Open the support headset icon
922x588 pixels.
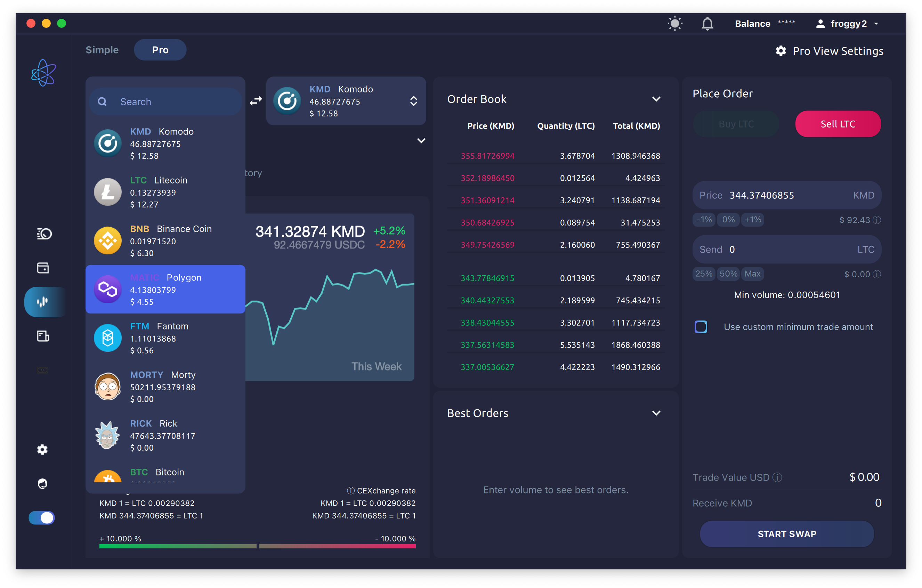point(42,483)
